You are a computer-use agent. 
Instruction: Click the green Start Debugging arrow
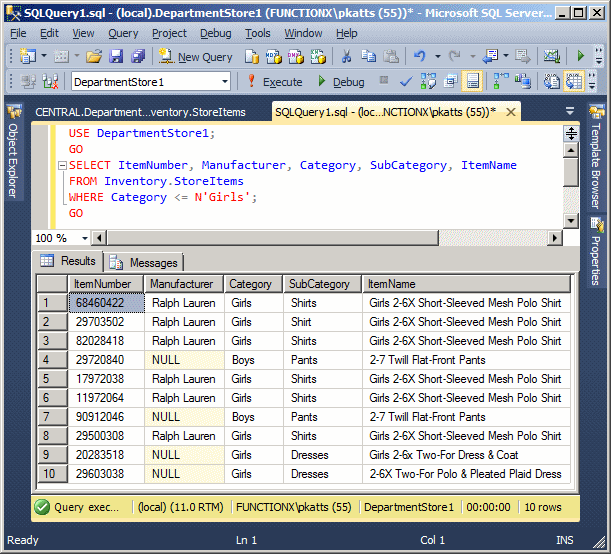[x=580, y=56]
